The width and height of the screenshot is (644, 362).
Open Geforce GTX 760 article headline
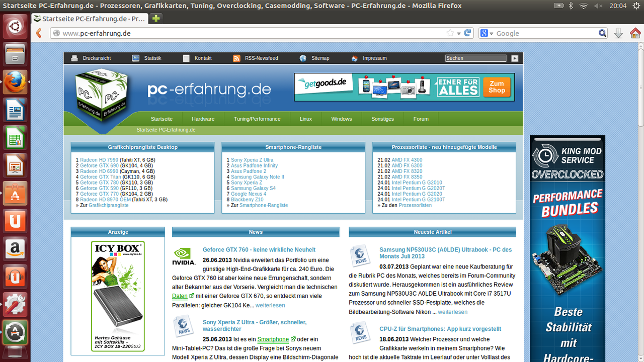point(259,250)
